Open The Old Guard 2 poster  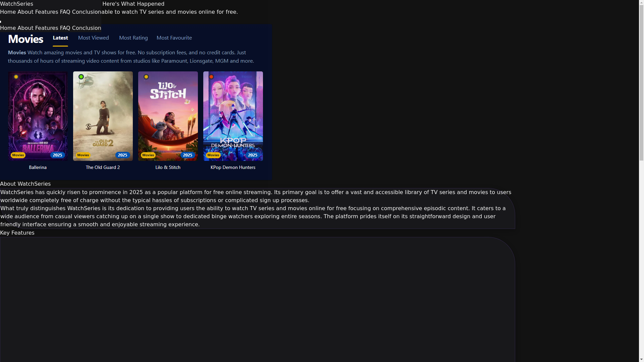pos(103,116)
